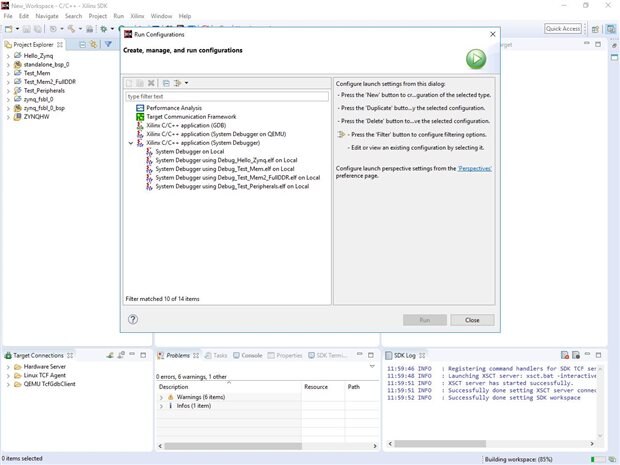Click Open Perspective icon near Quick Access
620x465 pixels.
point(595,29)
